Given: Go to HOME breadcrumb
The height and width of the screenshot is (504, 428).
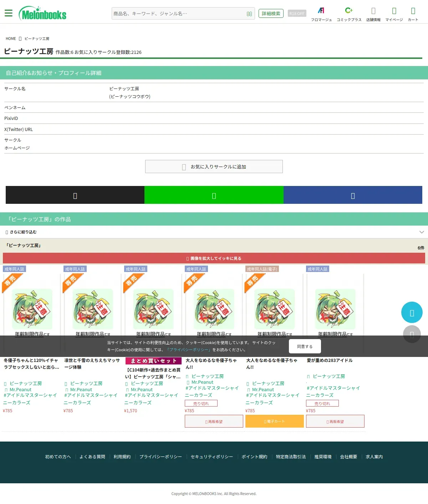Looking at the screenshot, I should [x=11, y=39].
